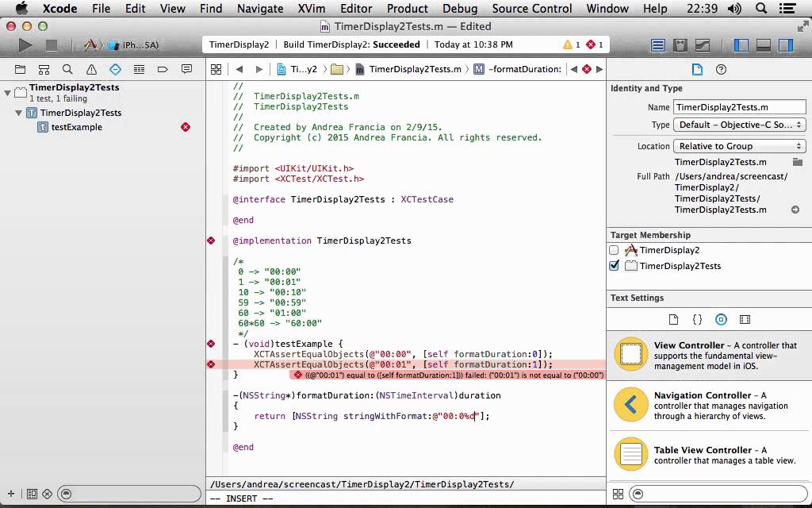The width and height of the screenshot is (812, 508).
Task: Click the testExample failure status icon
Action: [186, 127]
